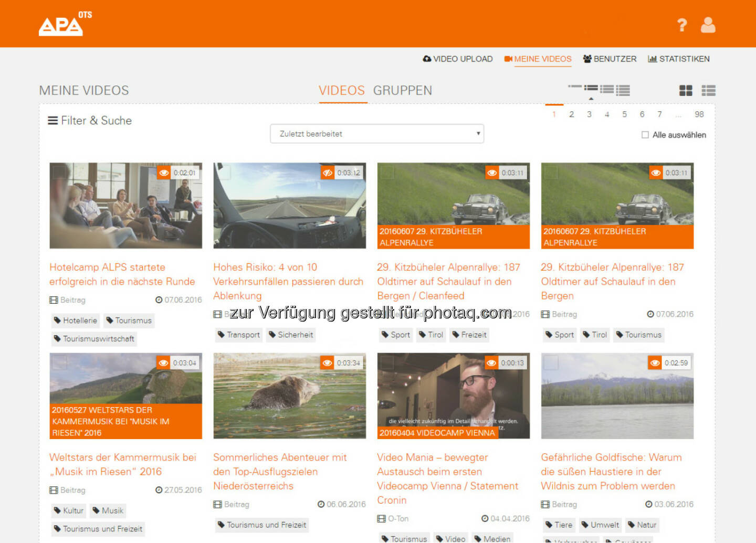Switch to the Gruppen tab
Screen dimensions: 756x543
(402, 91)
